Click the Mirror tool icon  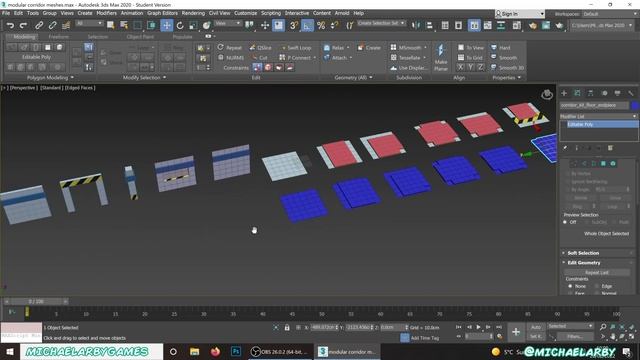point(416,25)
